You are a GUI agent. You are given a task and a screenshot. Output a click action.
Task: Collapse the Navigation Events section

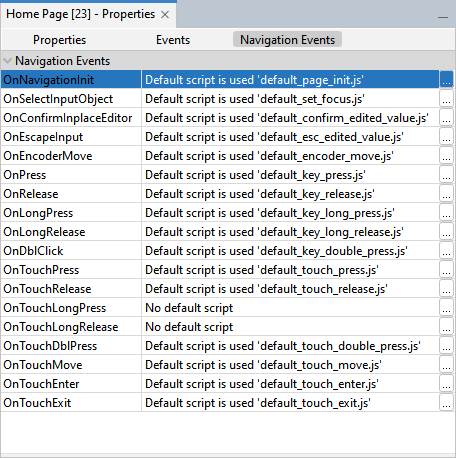7,61
